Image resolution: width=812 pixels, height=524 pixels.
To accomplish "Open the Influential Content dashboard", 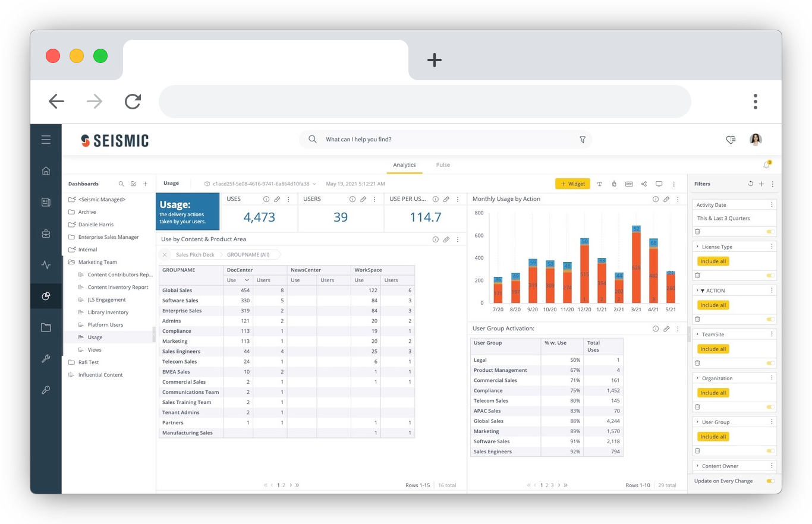I will pos(100,375).
